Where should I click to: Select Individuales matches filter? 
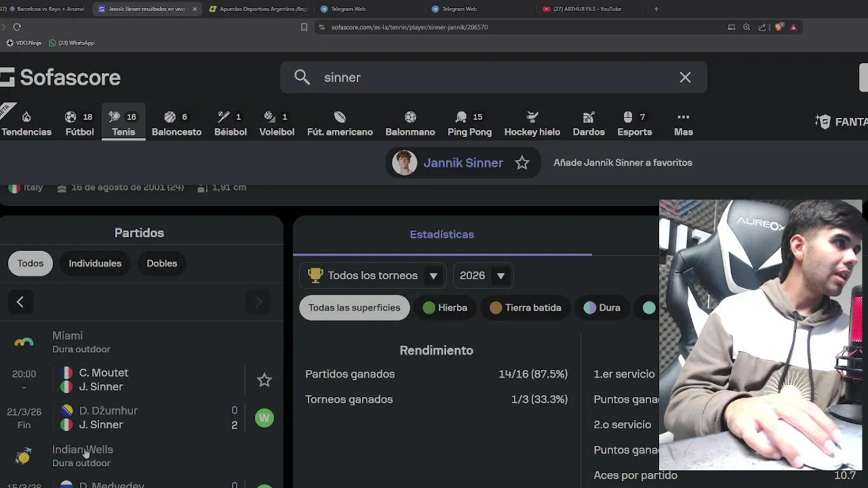[95, 263]
